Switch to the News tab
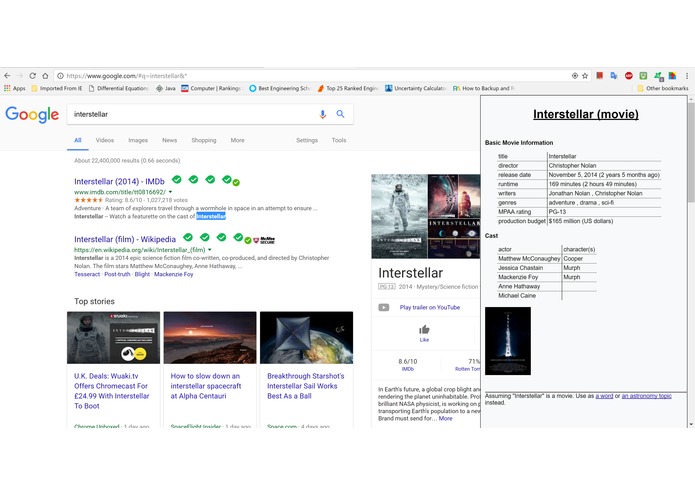 (x=169, y=140)
